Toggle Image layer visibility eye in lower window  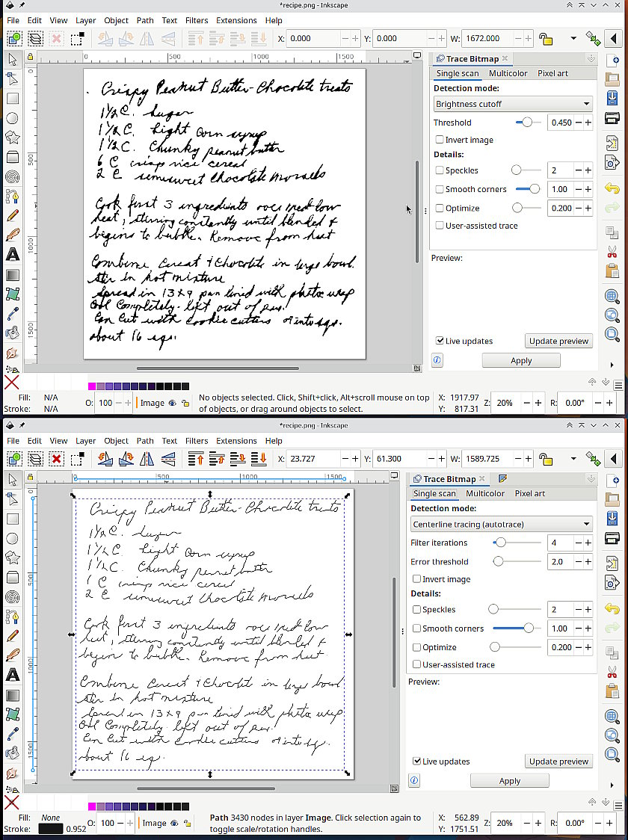(x=173, y=823)
